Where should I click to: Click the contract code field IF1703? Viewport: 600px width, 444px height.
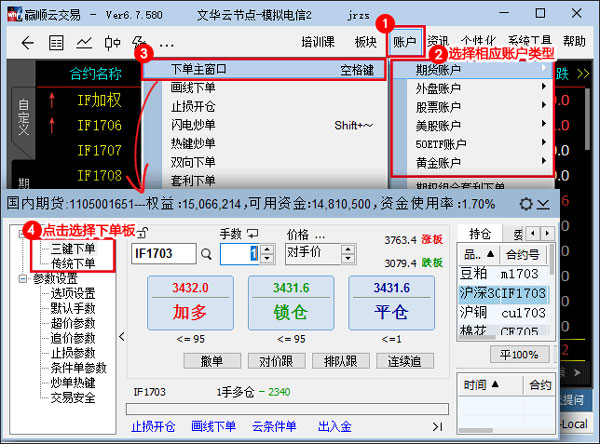point(164,254)
